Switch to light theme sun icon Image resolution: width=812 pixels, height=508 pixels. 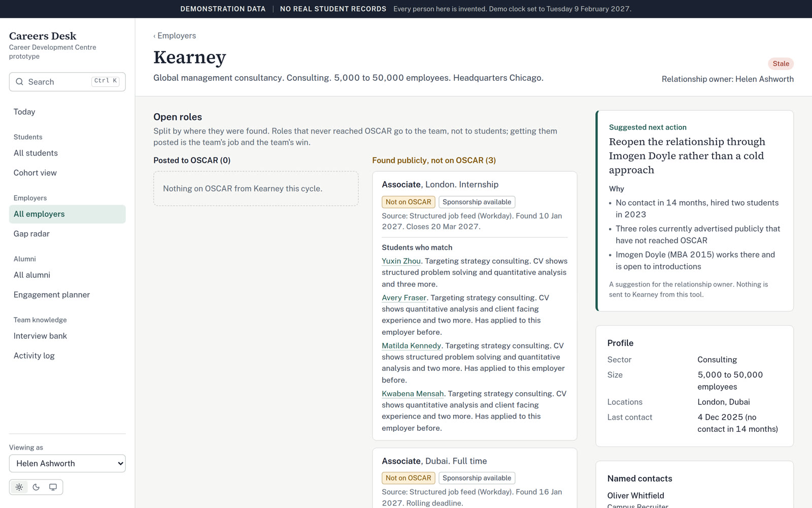pos(19,487)
